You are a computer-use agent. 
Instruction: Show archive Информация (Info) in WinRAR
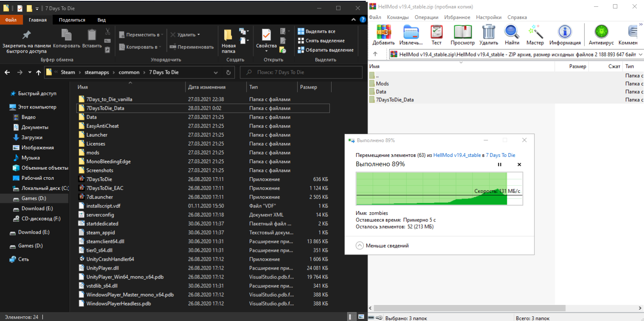tap(565, 32)
